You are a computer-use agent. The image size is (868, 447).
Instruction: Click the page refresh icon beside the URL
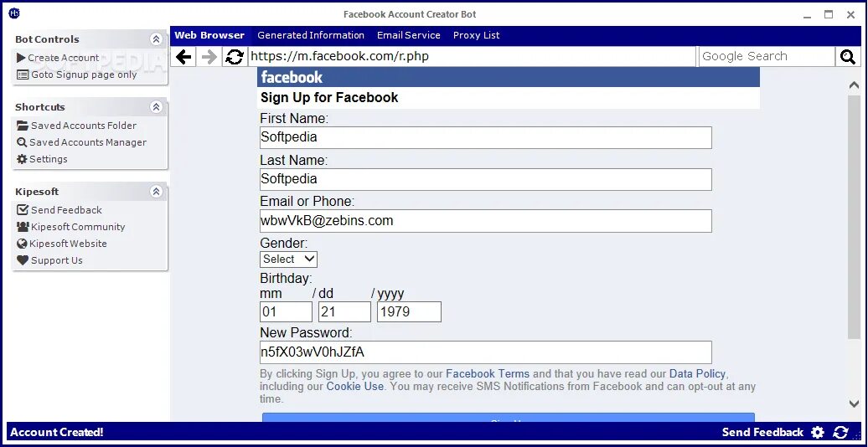[235, 56]
